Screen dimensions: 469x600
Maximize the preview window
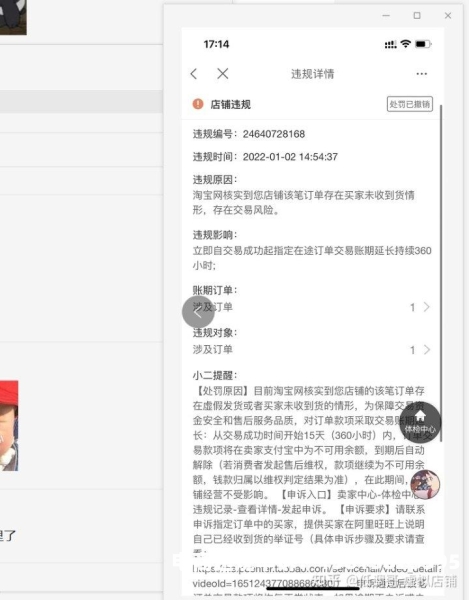417,16
